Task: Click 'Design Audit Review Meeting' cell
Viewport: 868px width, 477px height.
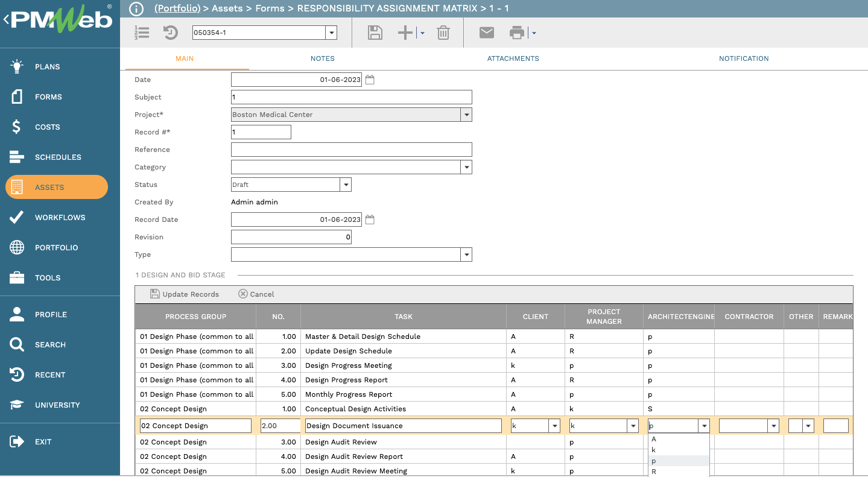Action: [x=404, y=470]
